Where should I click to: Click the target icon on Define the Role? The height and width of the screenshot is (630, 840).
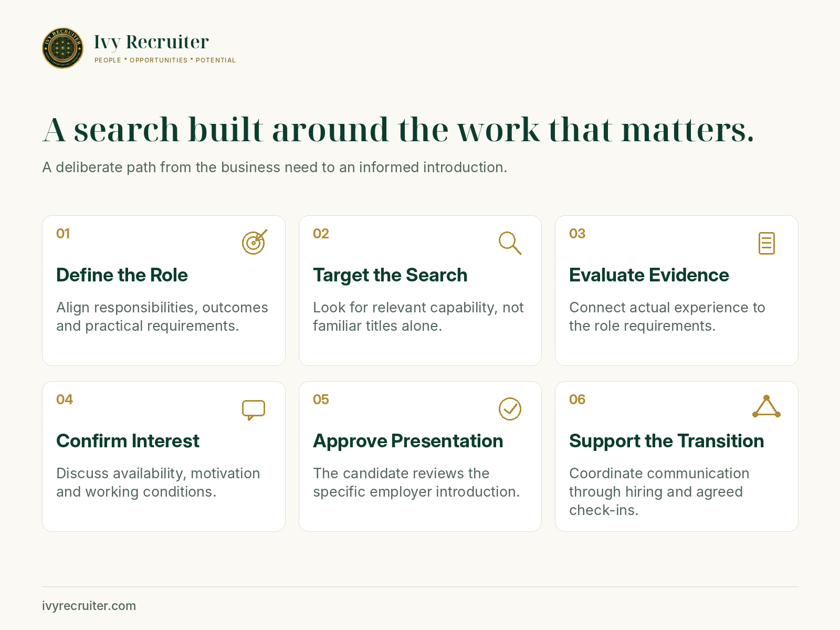[x=255, y=242]
